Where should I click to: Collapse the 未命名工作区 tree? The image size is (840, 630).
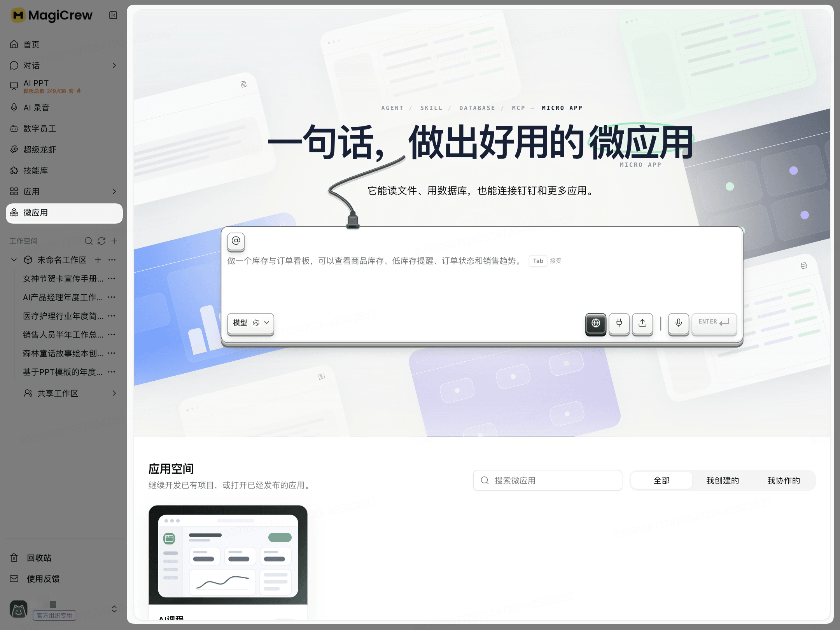pyautogui.click(x=14, y=260)
